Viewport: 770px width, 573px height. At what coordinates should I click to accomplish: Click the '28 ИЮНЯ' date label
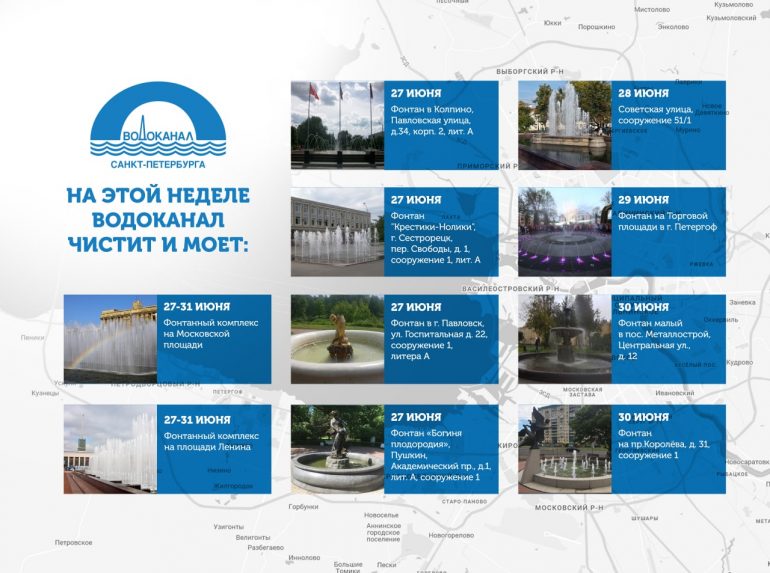[x=643, y=93]
